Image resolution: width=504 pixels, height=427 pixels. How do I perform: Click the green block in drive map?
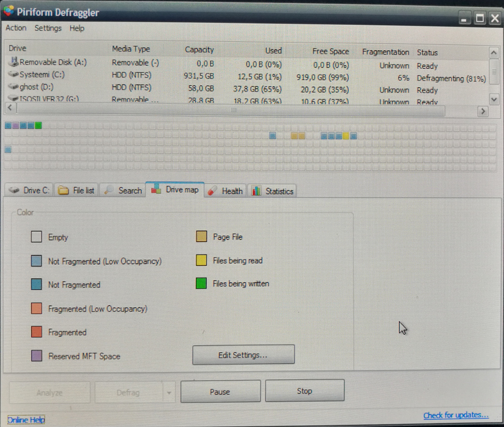pyautogui.click(x=38, y=125)
